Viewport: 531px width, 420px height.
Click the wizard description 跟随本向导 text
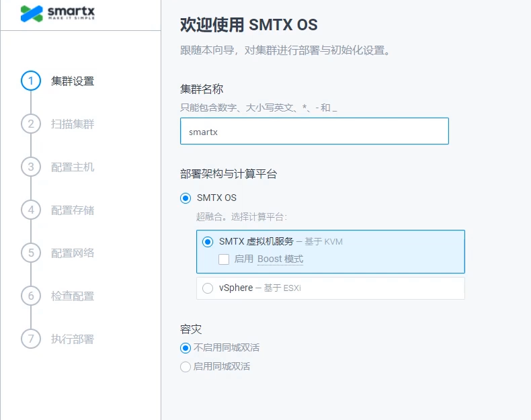(x=285, y=50)
